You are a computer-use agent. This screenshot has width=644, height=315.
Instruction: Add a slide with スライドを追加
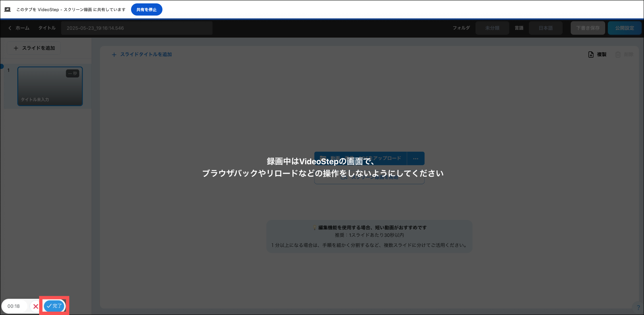point(34,48)
